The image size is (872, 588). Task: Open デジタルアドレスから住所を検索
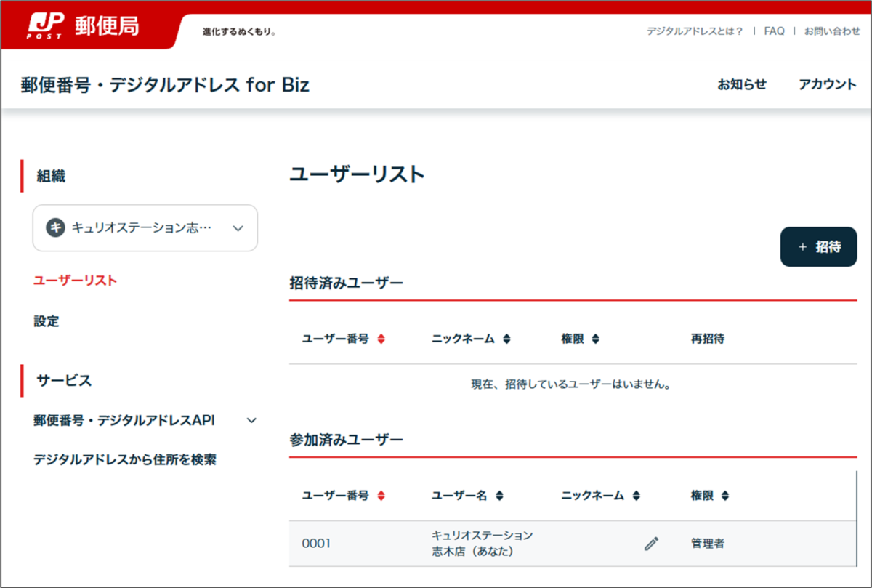point(125,459)
